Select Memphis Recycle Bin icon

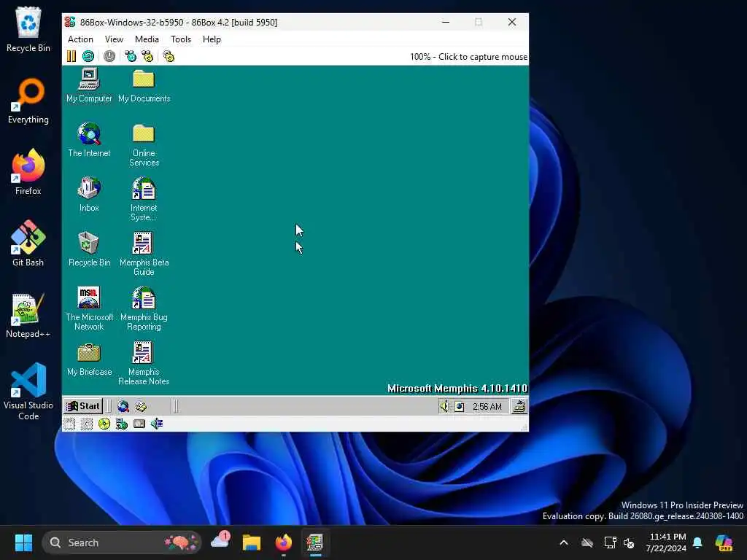point(89,249)
